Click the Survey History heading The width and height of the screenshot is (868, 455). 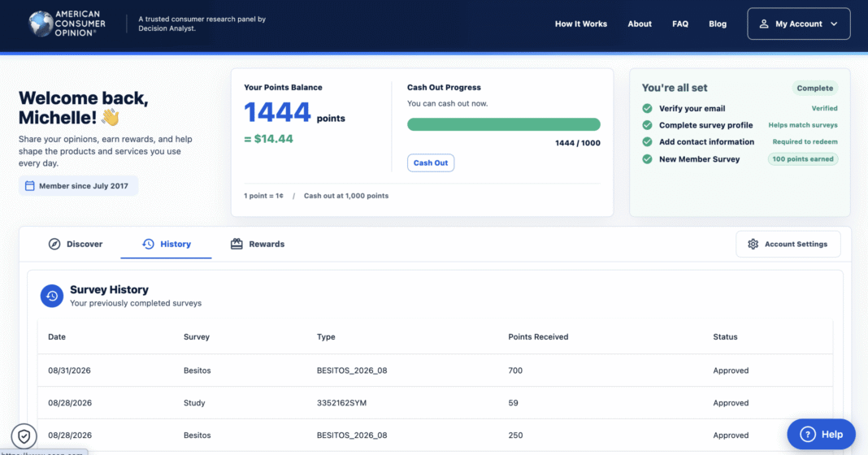pyautogui.click(x=109, y=289)
